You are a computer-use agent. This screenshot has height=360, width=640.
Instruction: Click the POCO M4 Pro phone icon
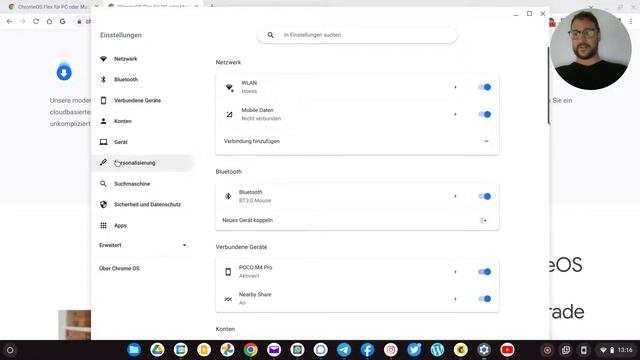(x=228, y=272)
